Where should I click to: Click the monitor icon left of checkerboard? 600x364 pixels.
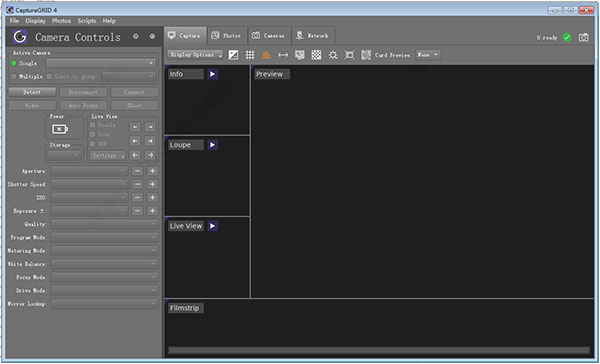pos(300,55)
